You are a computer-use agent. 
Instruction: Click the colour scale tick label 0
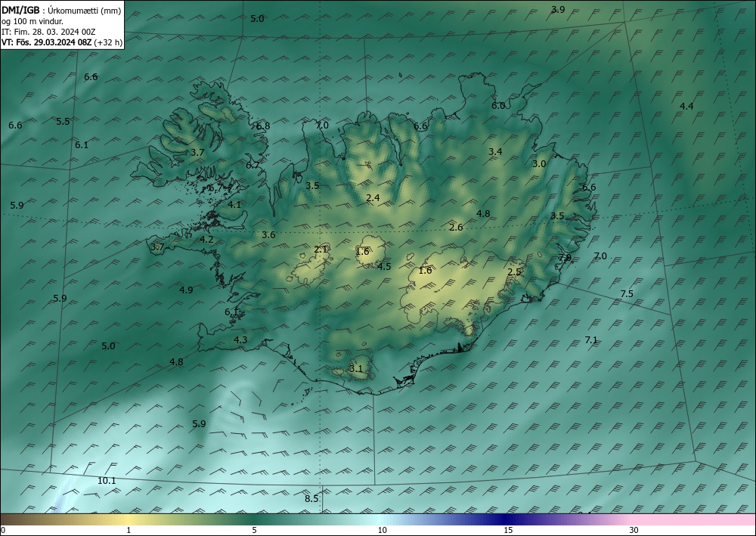pos(3,530)
